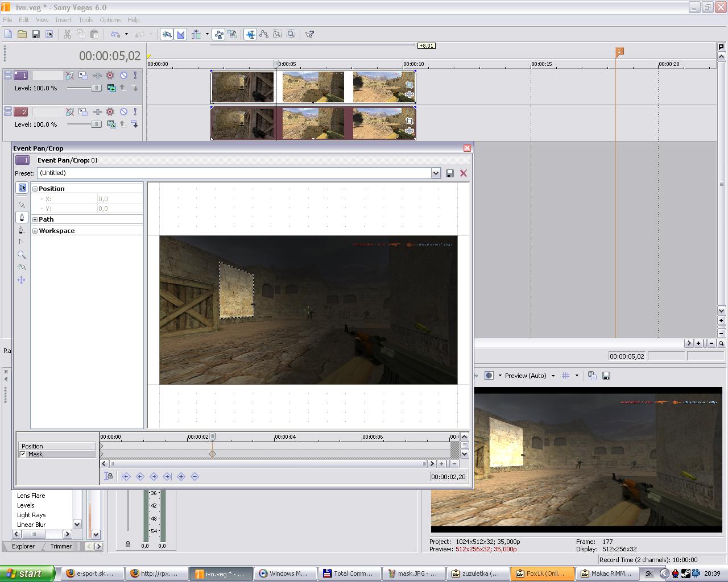Open the Windows Start menu
Image resolution: width=728 pixels, height=582 pixels.
click(27, 573)
